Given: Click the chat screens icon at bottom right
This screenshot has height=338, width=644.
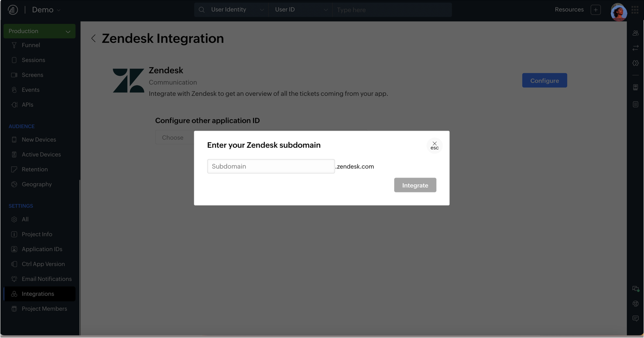Looking at the screenshot, I should [635, 289].
